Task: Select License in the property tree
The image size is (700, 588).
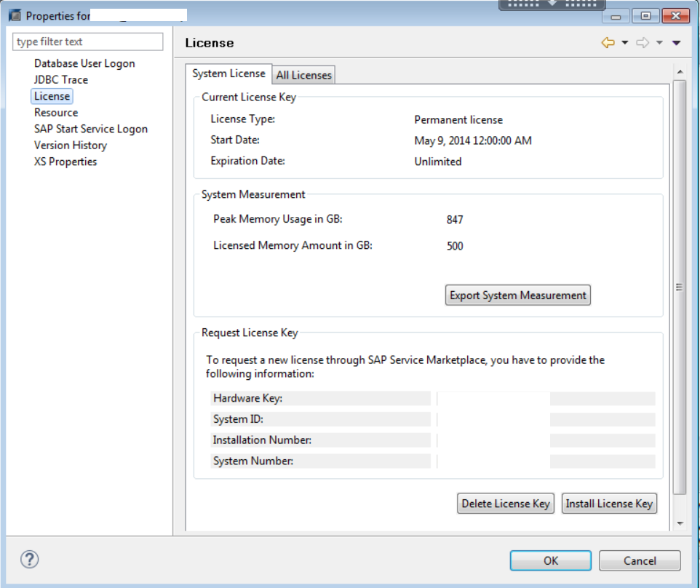Action: 52,96
